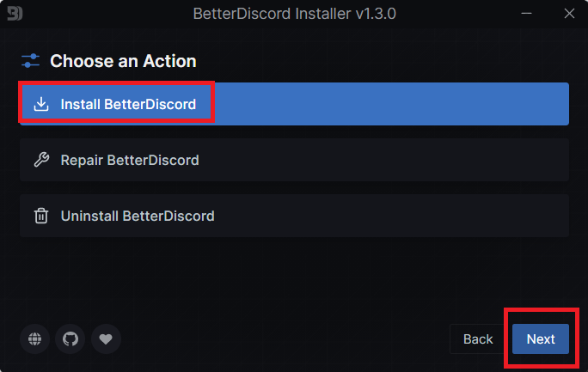Image resolution: width=588 pixels, height=372 pixels.
Task: Close the BetterDiscord Installer window
Action: 568,14
